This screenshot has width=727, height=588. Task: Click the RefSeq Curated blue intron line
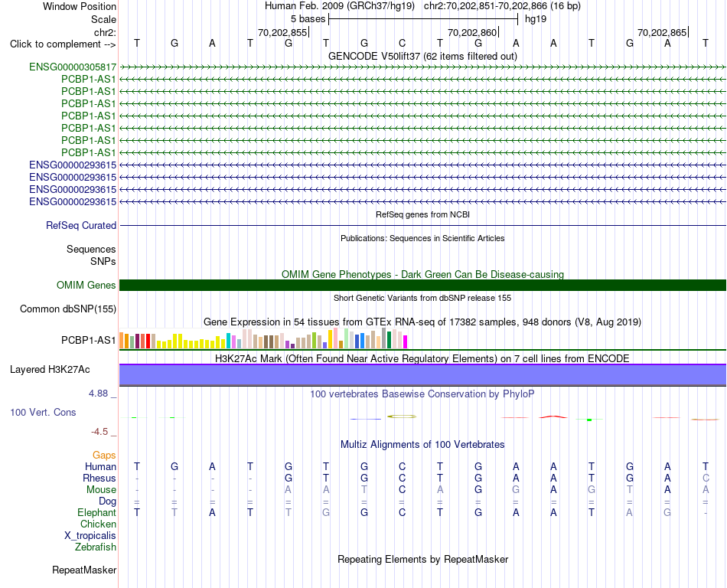(x=422, y=225)
